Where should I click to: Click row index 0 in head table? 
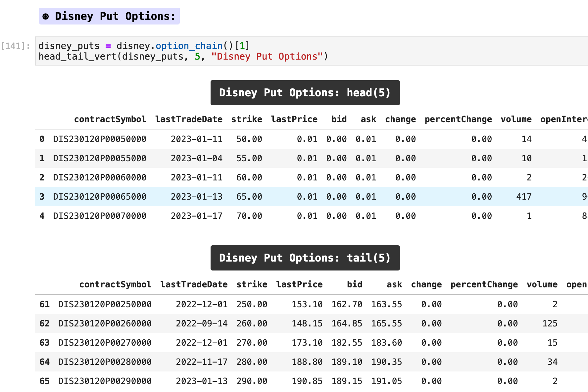42,139
